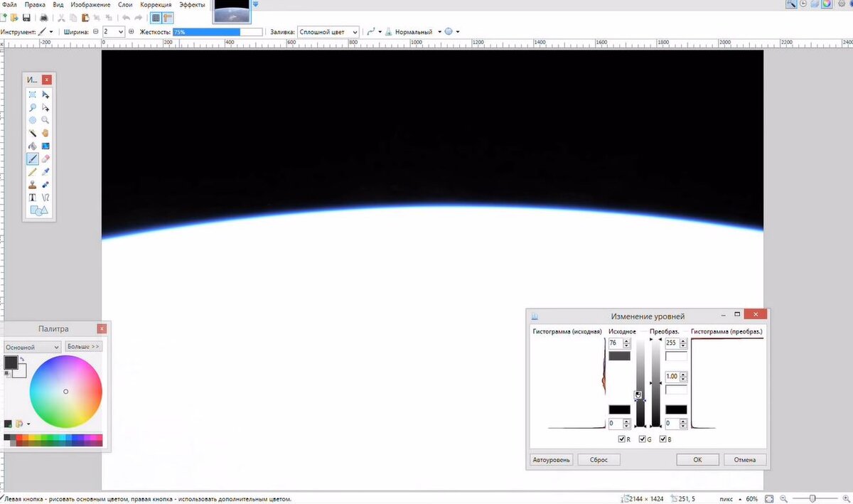Click the Cut scissors icon
The width and height of the screenshot is (853, 504).
62,17
